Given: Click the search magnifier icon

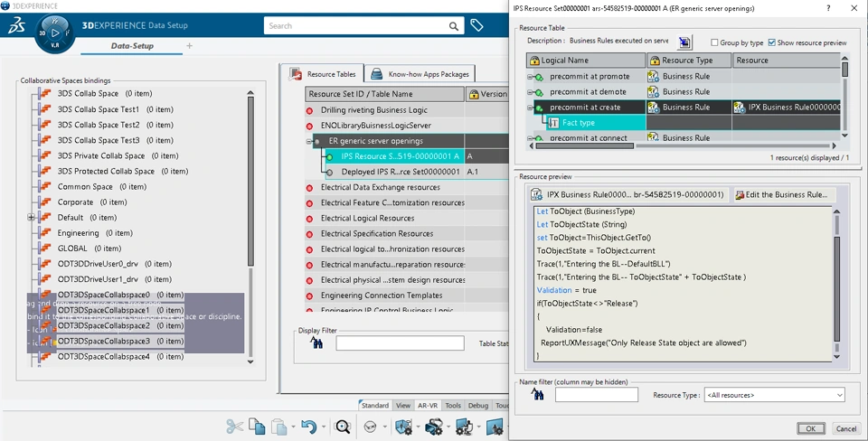Looking at the screenshot, I should [x=453, y=26].
